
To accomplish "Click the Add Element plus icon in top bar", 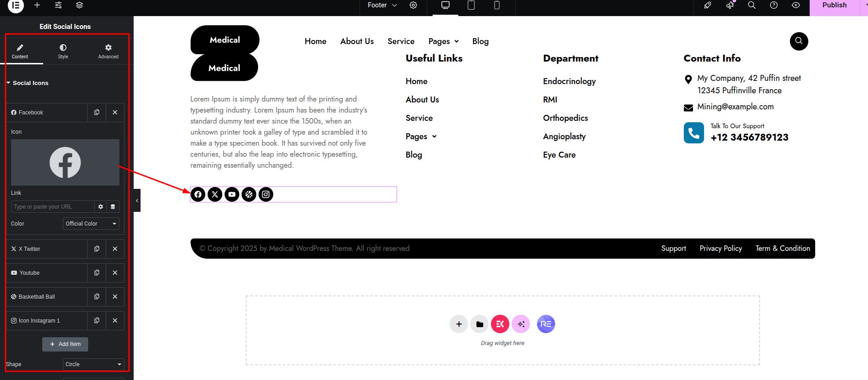I will click(x=37, y=5).
